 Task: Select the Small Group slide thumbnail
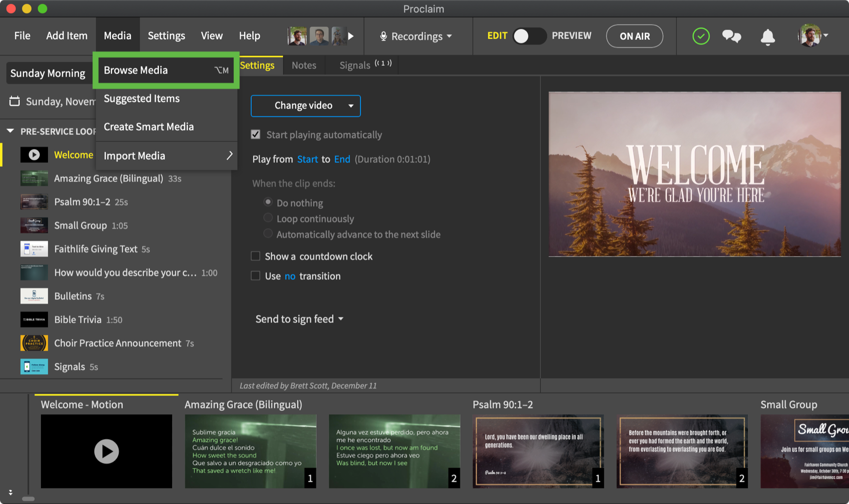[805, 451]
